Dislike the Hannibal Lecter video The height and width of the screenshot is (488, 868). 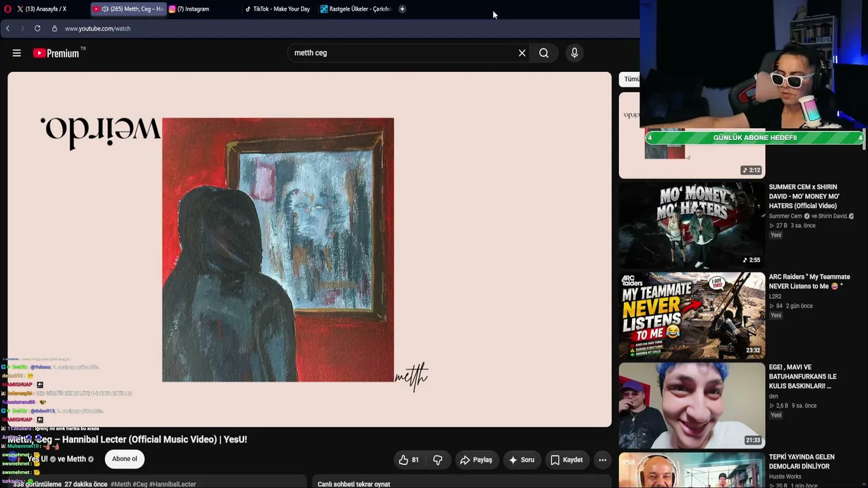[x=437, y=460]
